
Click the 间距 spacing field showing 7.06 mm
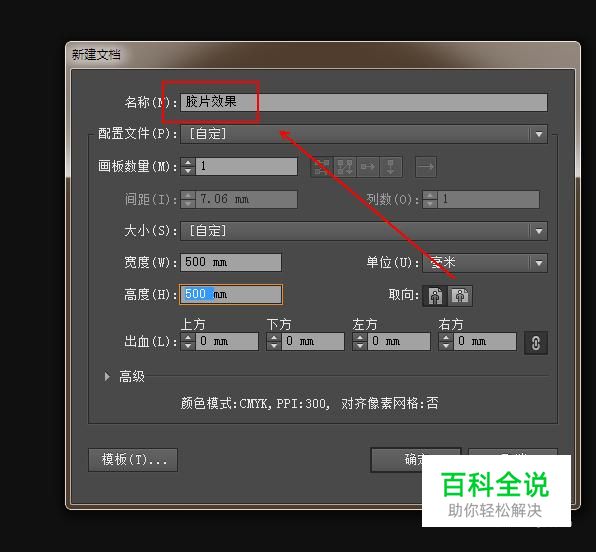pos(246,199)
